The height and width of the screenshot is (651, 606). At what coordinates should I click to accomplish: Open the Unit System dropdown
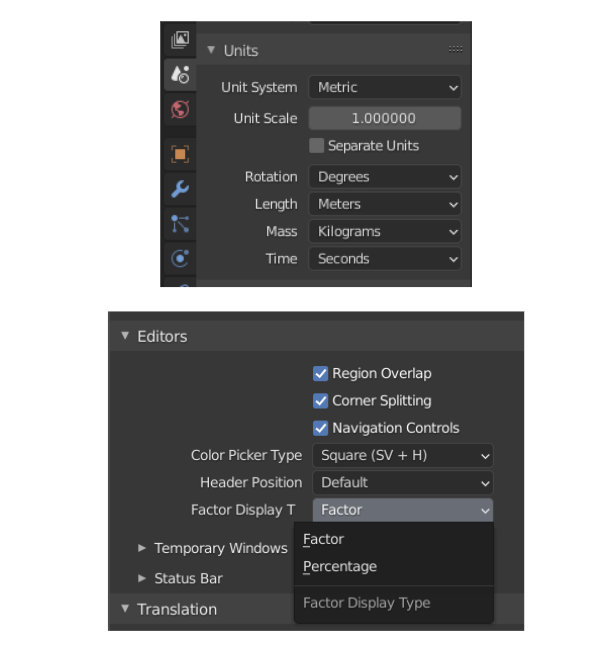click(385, 87)
